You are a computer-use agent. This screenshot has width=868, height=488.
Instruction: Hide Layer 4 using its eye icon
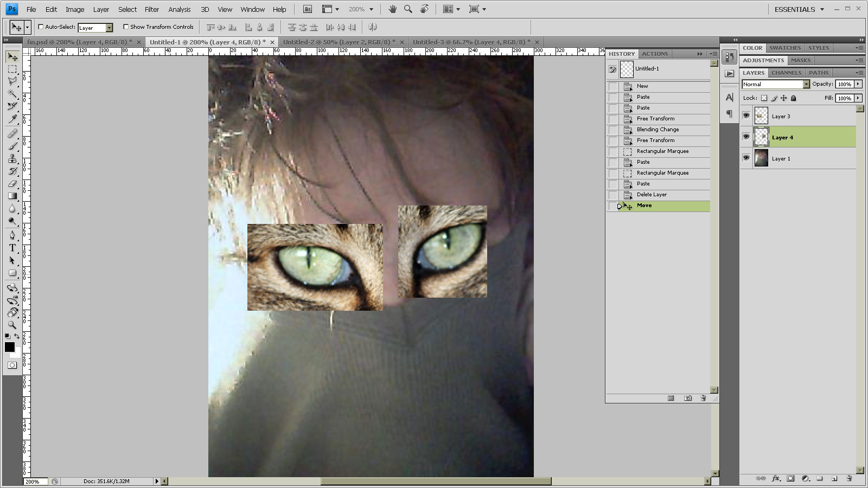coord(746,137)
